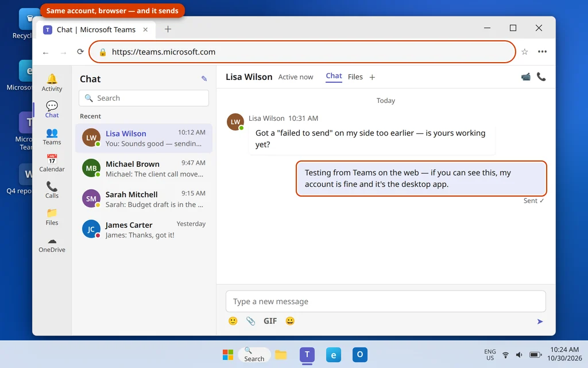Open the clock showing 10:24 AM
Viewport: 588px width, 368px height.
pyautogui.click(x=564, y=354)
